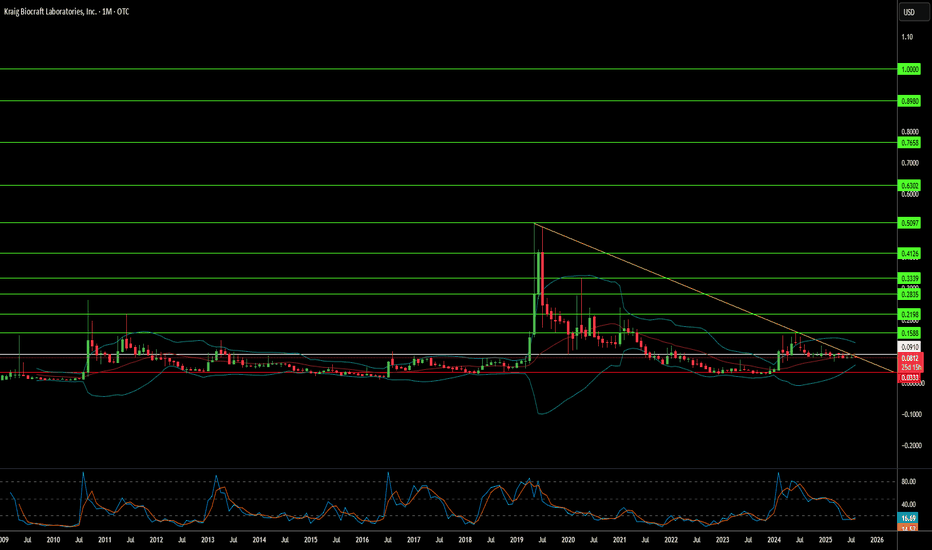The width and height of the screenshot is (932, 550).
Task: Select the 0.2198 green price label
Action: pyautogui.click(x=909, y=315)
